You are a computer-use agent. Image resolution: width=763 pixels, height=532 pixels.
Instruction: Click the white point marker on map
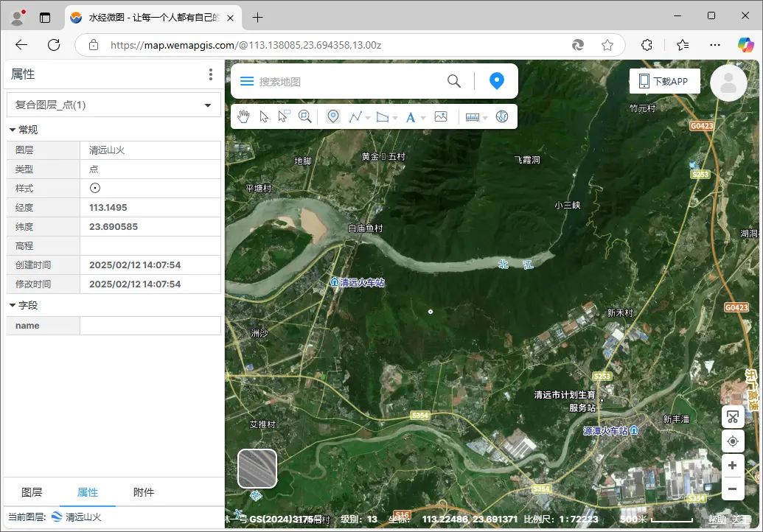(431, 312)
